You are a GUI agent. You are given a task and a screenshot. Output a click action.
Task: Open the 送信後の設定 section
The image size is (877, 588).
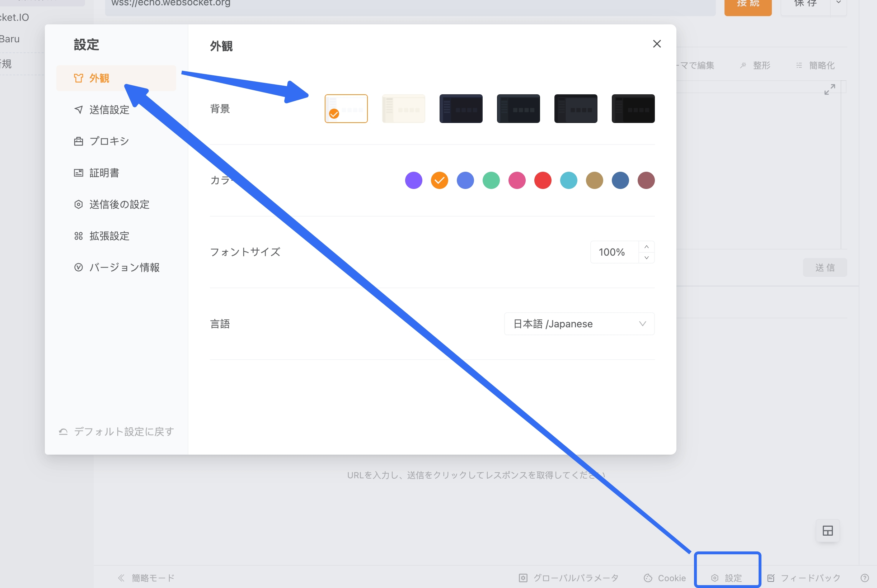pyautogui.click(x=116, y=204)
